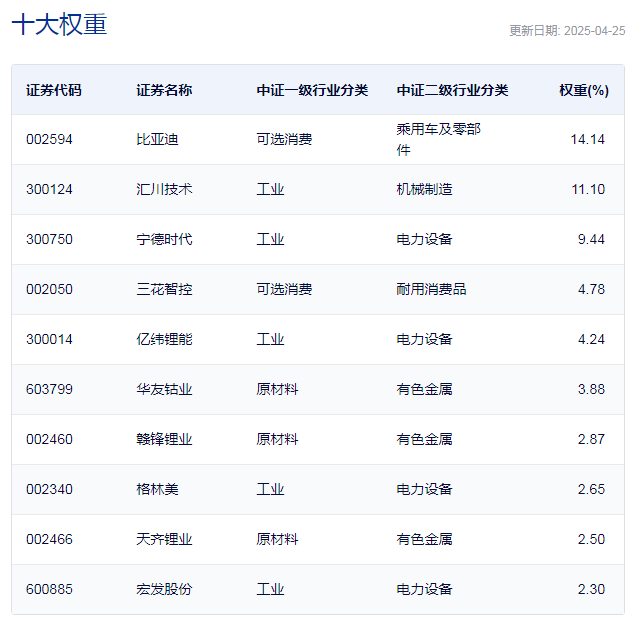Click the 证券代码 column header
Screen dimensions: 631x623
(54, 90)
